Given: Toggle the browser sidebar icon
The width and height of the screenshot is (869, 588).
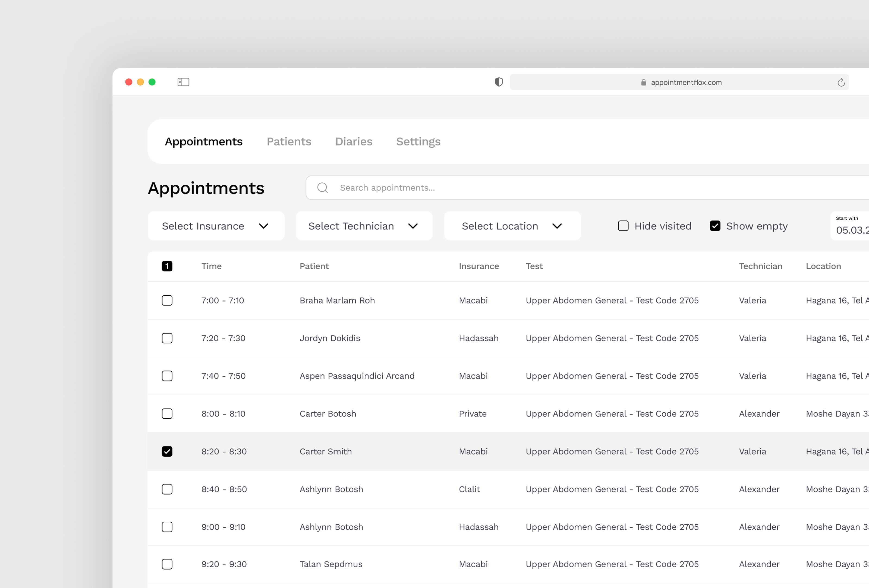Looking at the screenshot, I should pos(183,82).
